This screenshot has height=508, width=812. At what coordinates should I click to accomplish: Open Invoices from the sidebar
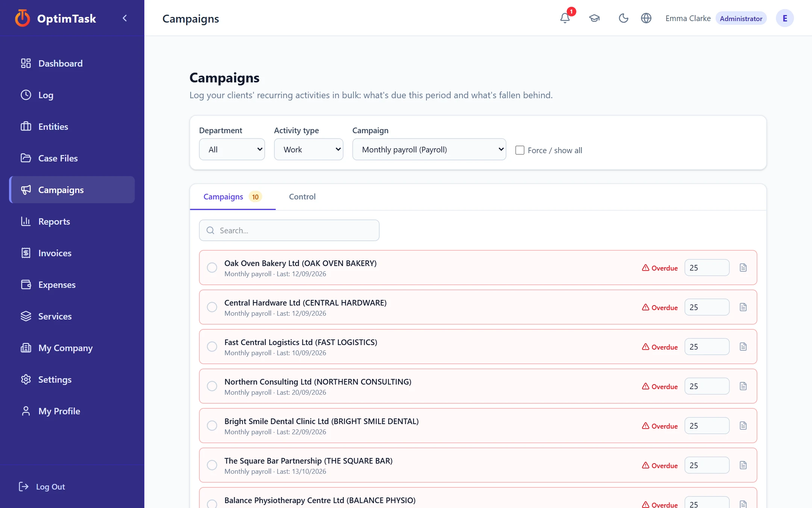72,253
